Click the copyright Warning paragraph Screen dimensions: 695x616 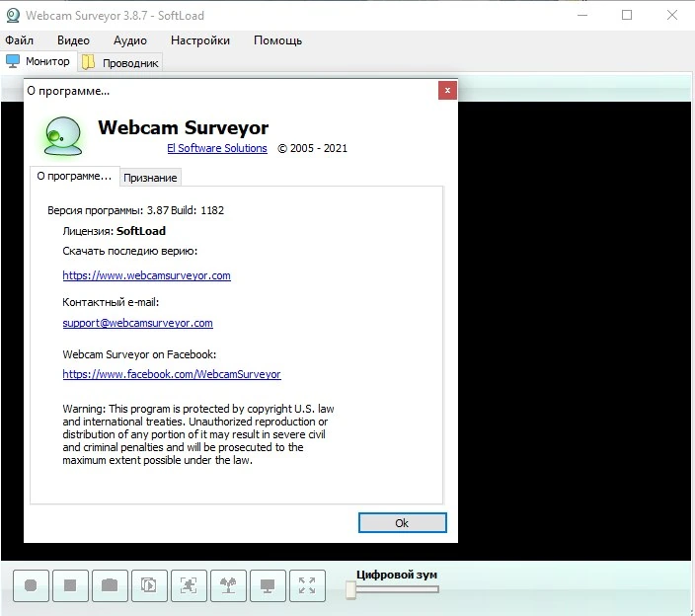[198, 434]
